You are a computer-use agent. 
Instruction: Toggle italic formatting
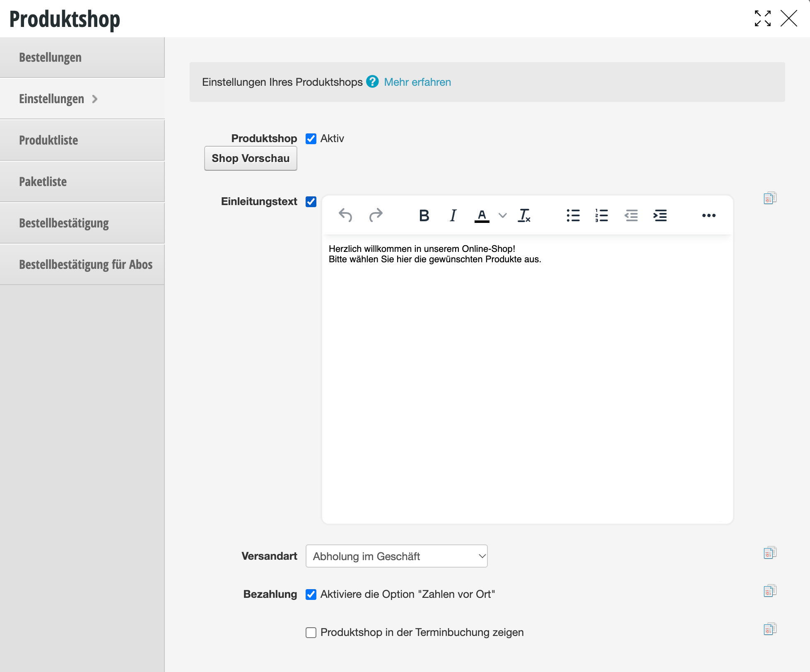[453, 215]
